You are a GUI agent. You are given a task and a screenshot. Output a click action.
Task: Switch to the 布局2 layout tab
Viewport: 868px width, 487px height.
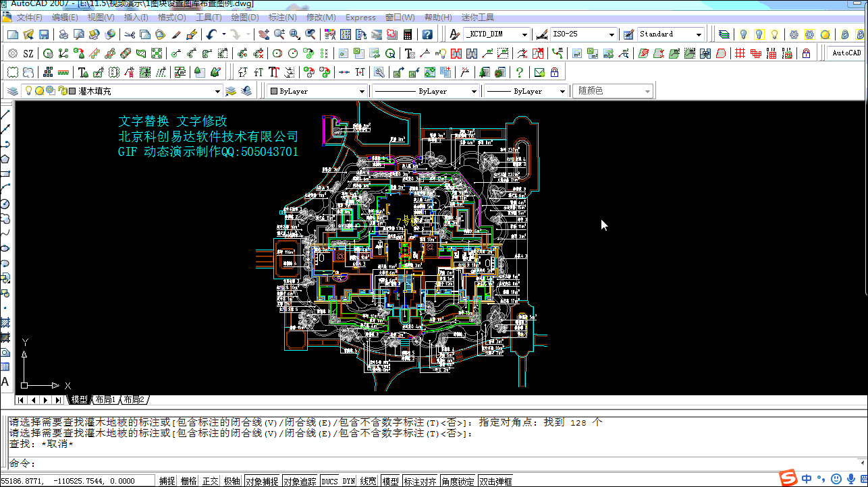tap(133, 400)
